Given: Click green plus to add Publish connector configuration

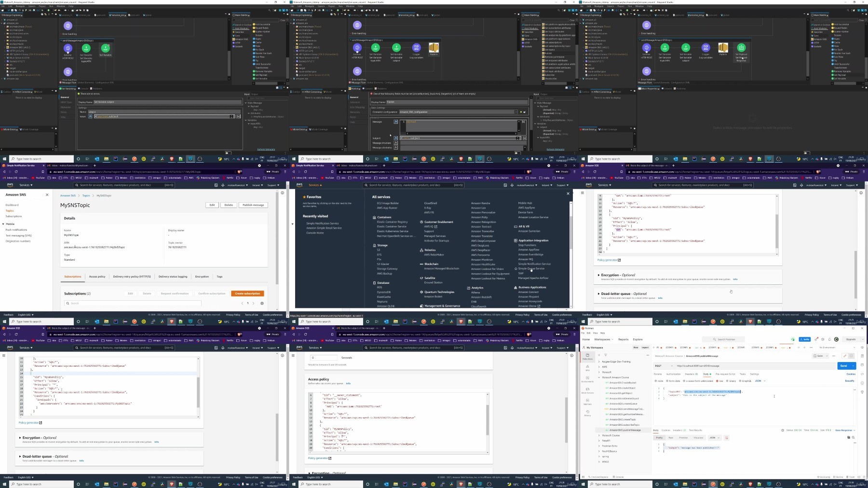Looking at the screenshot, I should click(521, 112).
